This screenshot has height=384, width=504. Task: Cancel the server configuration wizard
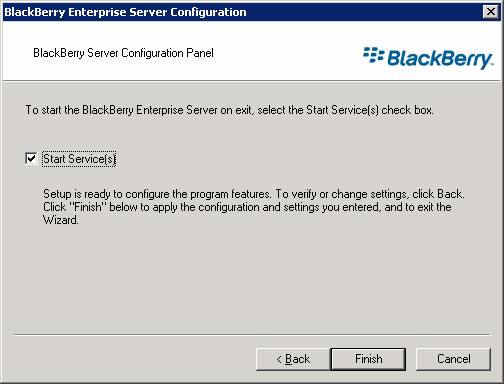pyautogui.click(x=454, y=359)
